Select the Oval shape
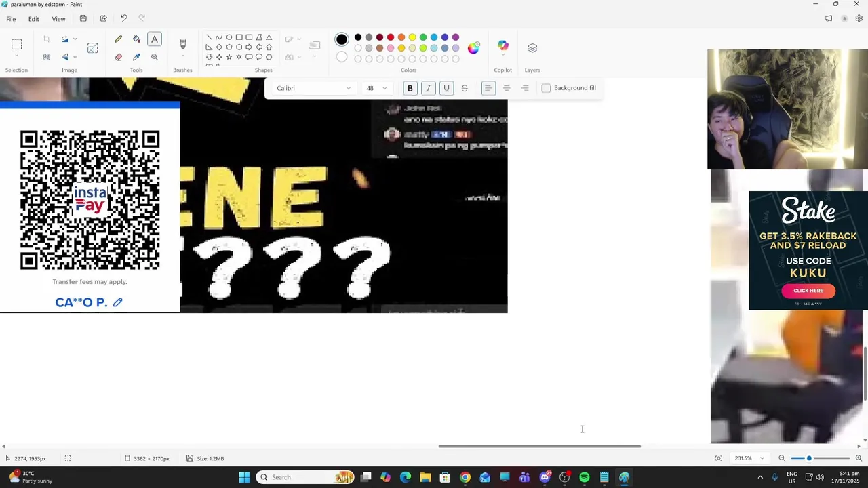The image size is (868, 488). pyautogui.click(x=229, y=37)
